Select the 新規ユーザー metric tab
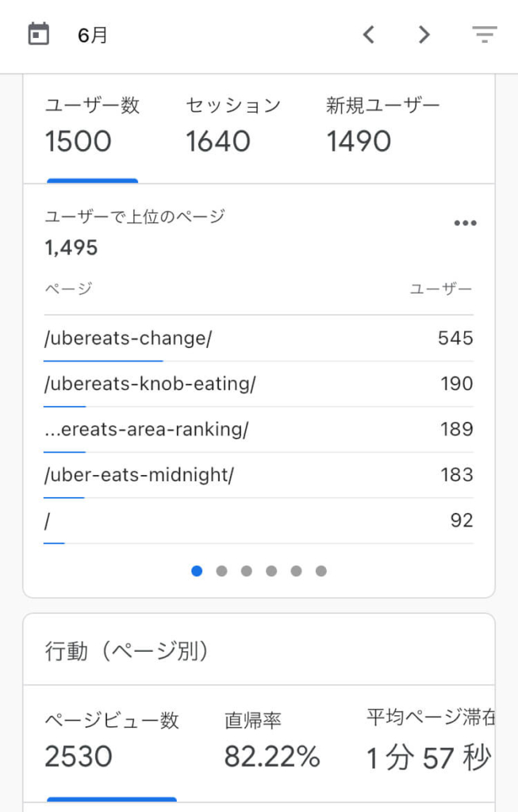Viewport: 518px width, 812px height. 383,127
